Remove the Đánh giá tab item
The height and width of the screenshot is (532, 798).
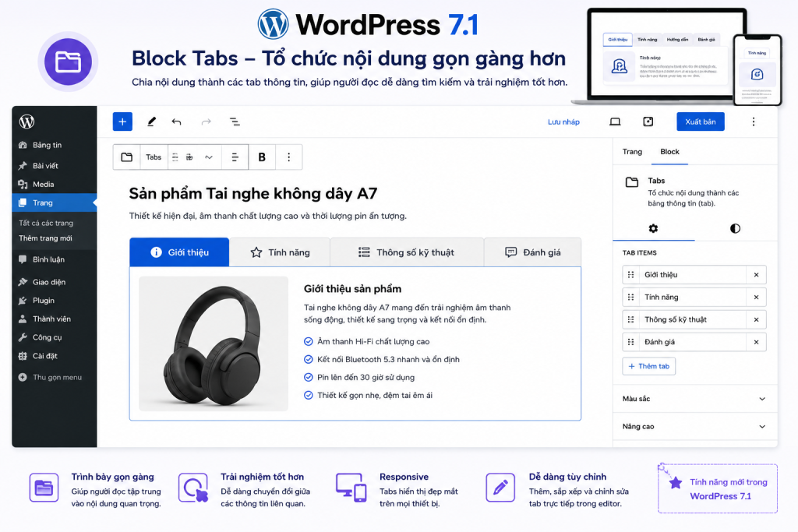pyautogui.click(x=756, y=342)
